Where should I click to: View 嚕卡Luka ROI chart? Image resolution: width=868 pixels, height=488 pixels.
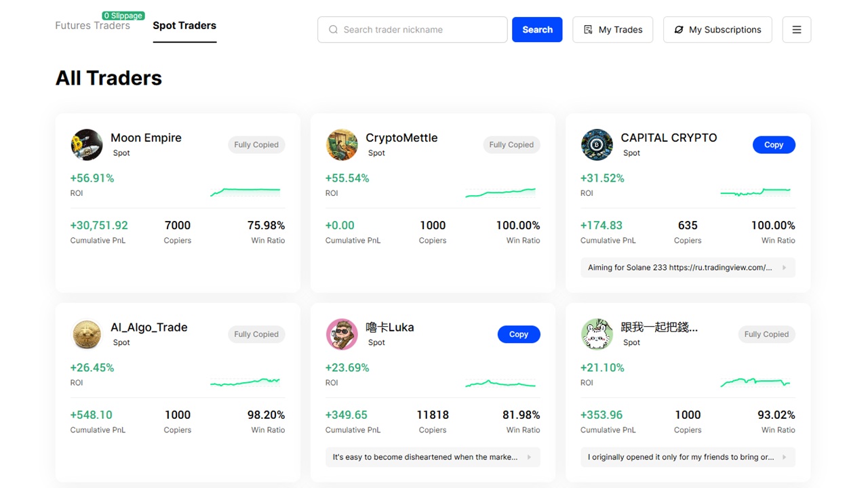click(500, 383)
